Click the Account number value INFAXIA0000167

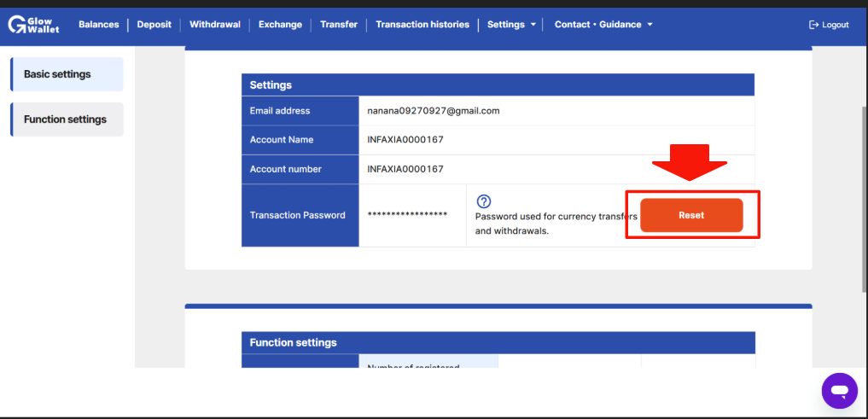point(405,169)
